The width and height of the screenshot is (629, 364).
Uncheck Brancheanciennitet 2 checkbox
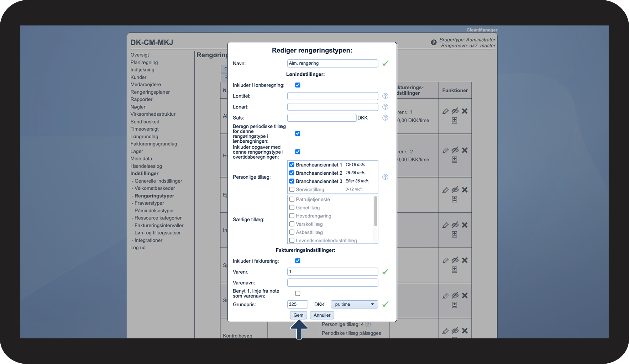tap(292, 173)
